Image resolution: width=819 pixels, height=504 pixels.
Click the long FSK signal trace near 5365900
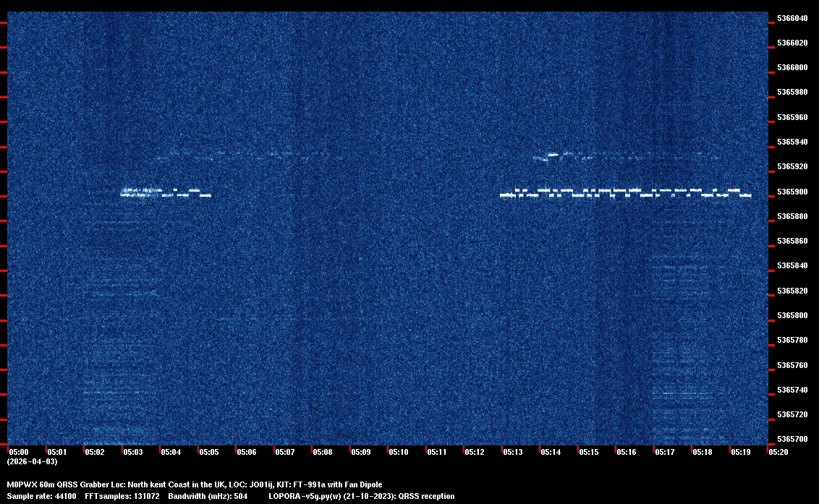click(626, 193)
